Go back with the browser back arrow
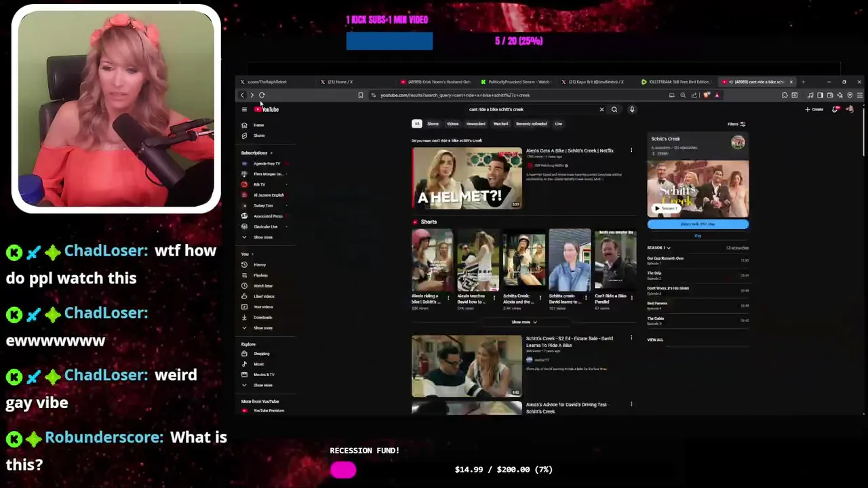This screenshot has height=488, width=868. [242, 95]
